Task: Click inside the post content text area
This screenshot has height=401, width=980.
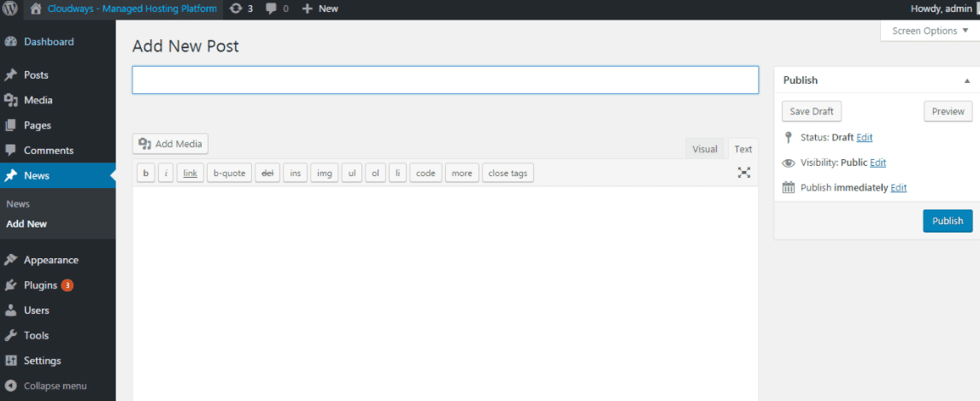Action: coord(446,293)
